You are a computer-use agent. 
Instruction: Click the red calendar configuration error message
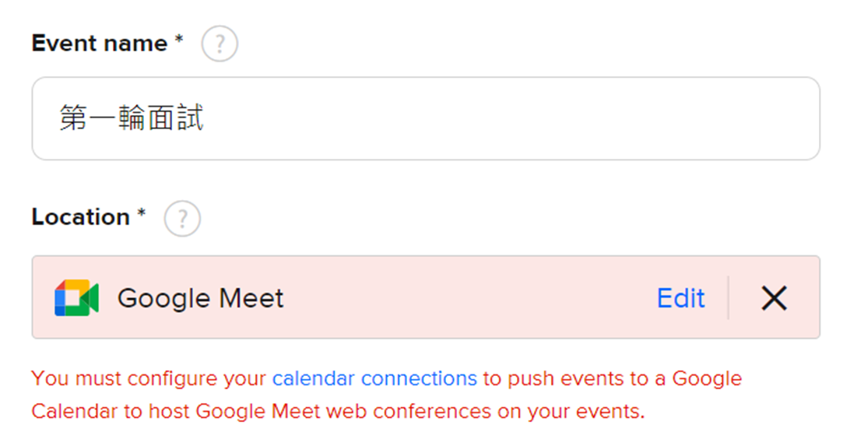tap(386, 395)
